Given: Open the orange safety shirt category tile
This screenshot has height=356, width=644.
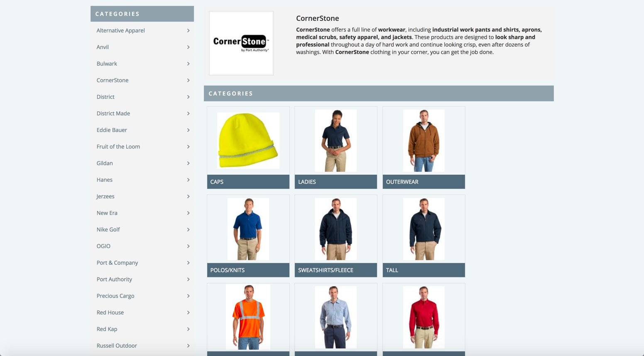Looking at the screenshot, I should pyautogui.click(x=248, y=317).
